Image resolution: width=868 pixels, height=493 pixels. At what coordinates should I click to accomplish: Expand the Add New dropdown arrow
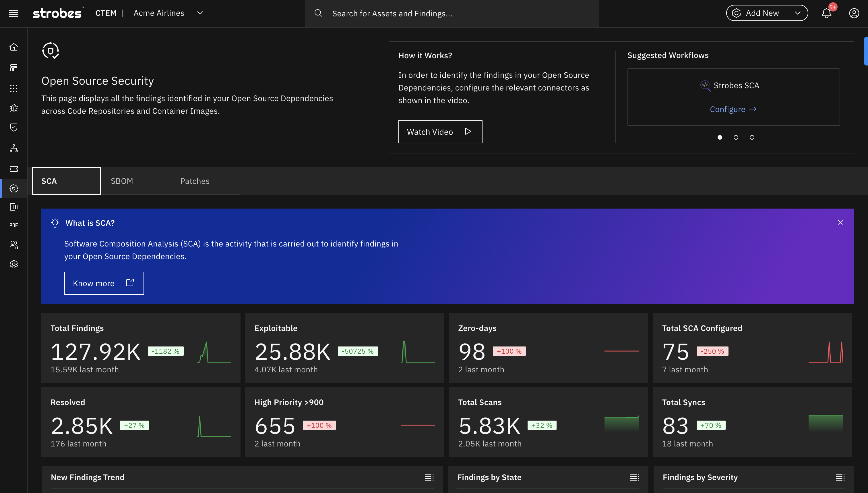[x=797, y=13]
